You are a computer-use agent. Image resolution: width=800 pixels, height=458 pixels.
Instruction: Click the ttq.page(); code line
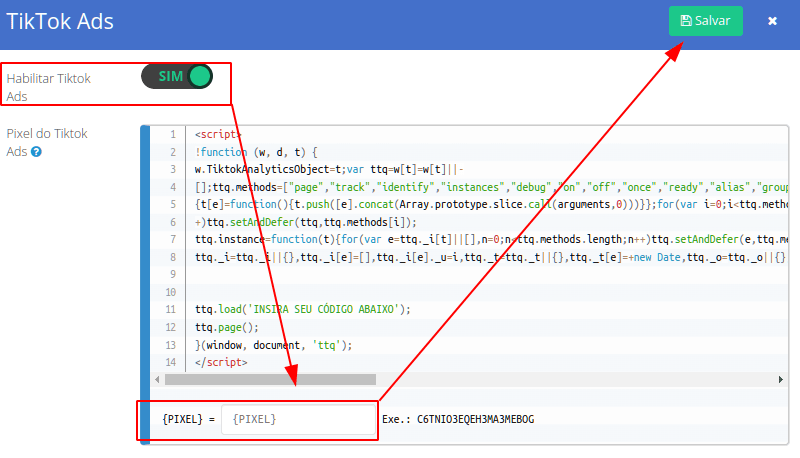tap(226, 327)
